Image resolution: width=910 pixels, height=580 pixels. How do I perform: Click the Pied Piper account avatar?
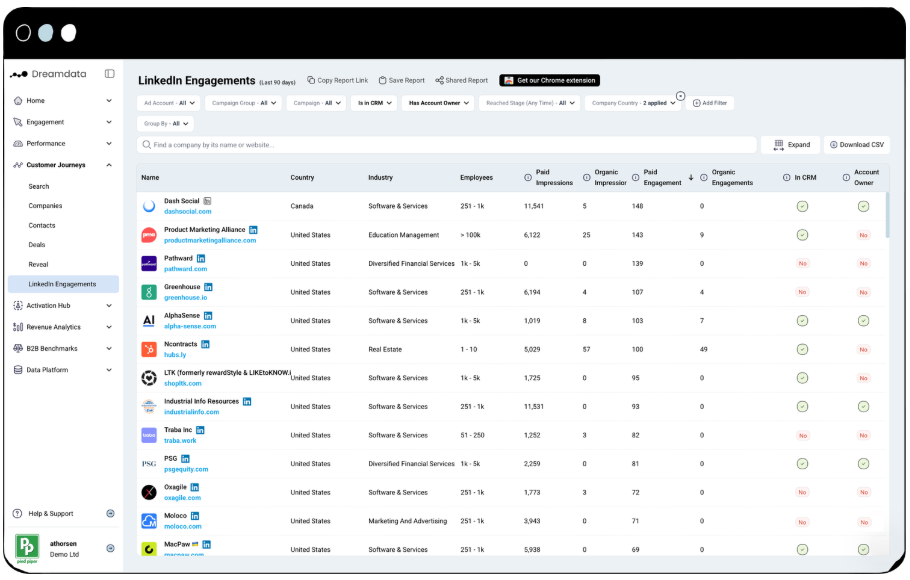[27, 548]
